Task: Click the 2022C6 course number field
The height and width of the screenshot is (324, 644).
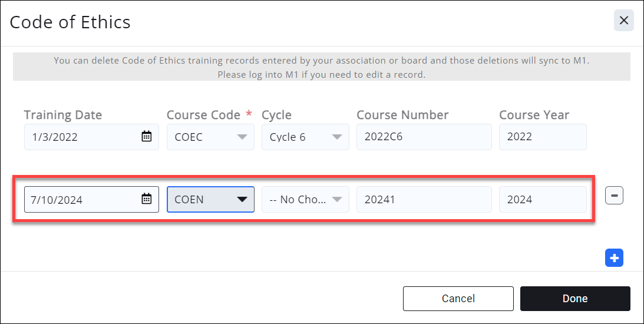Action: click(424, 137)
